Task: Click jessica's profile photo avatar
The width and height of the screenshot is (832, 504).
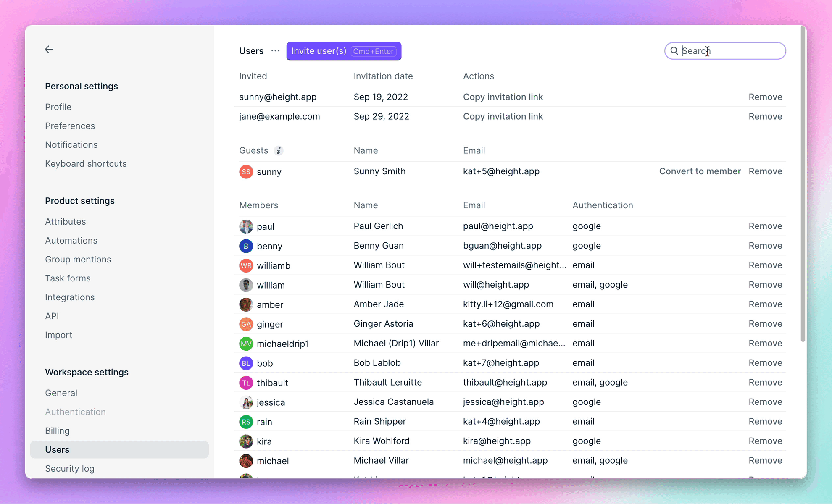Action: pos(246,402)
